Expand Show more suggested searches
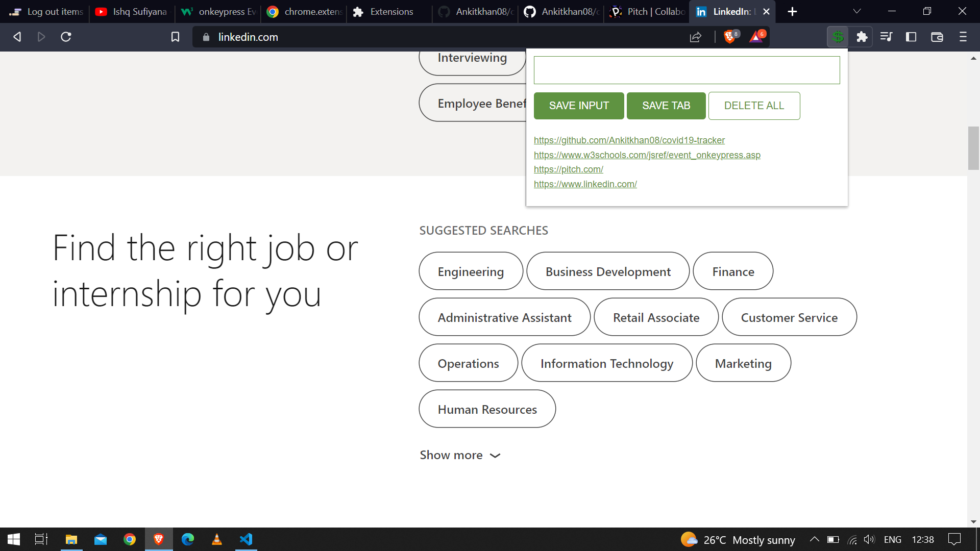 (459, 455)
